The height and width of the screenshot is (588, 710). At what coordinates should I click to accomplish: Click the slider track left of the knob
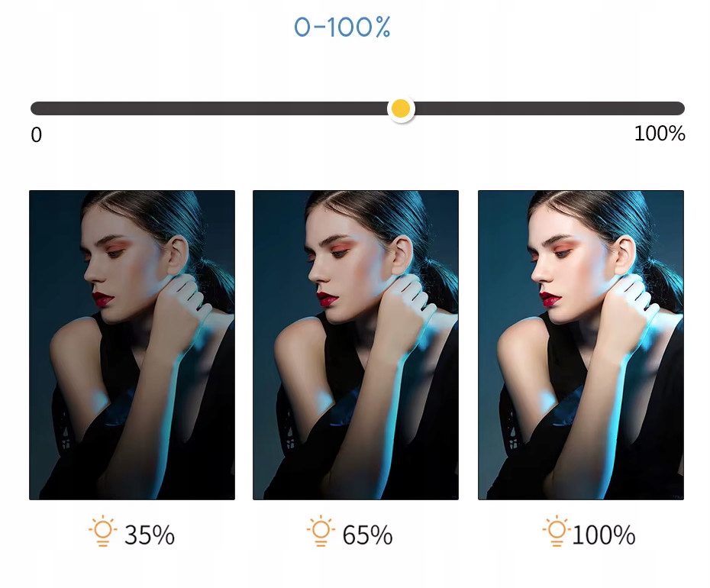[x=208, y=108]
